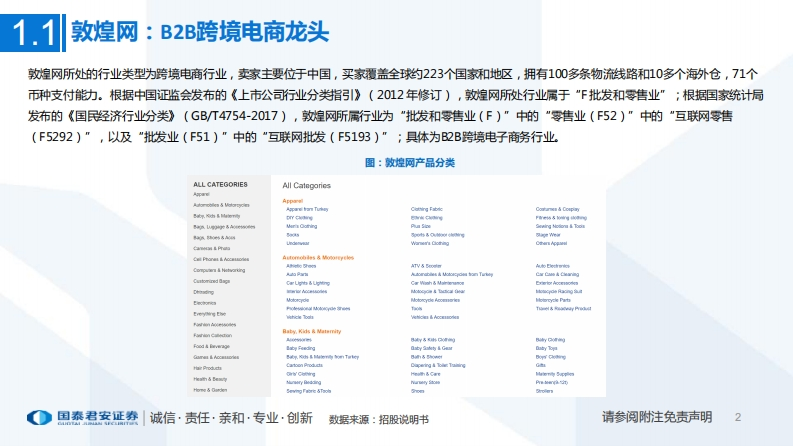Click the ALL CATEGORIES sidebar header
793x446 pixels.
[221, 185]
